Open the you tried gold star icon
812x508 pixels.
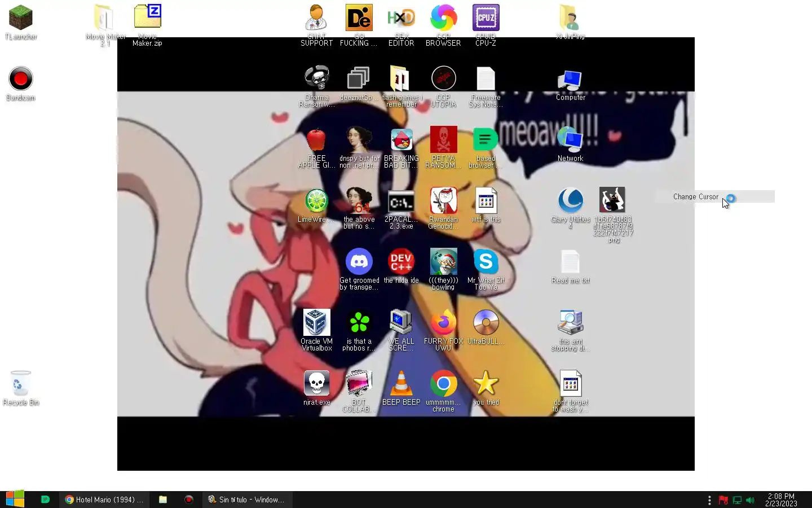click(x=486, y=384)
